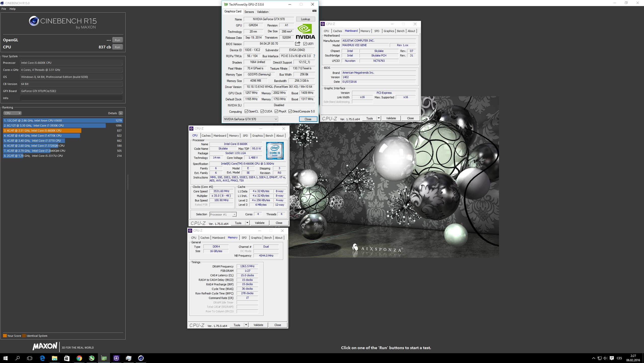Open Caches tab in CPU-Z CPU window
Image resolution: width=644 pixels, height=363 pixels.
(x=206, y=136)
